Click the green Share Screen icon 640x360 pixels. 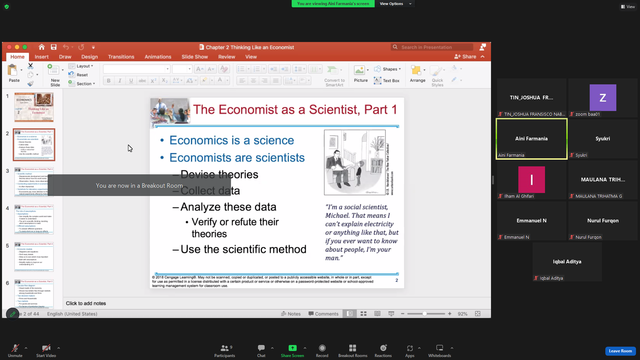click(292, 348)
